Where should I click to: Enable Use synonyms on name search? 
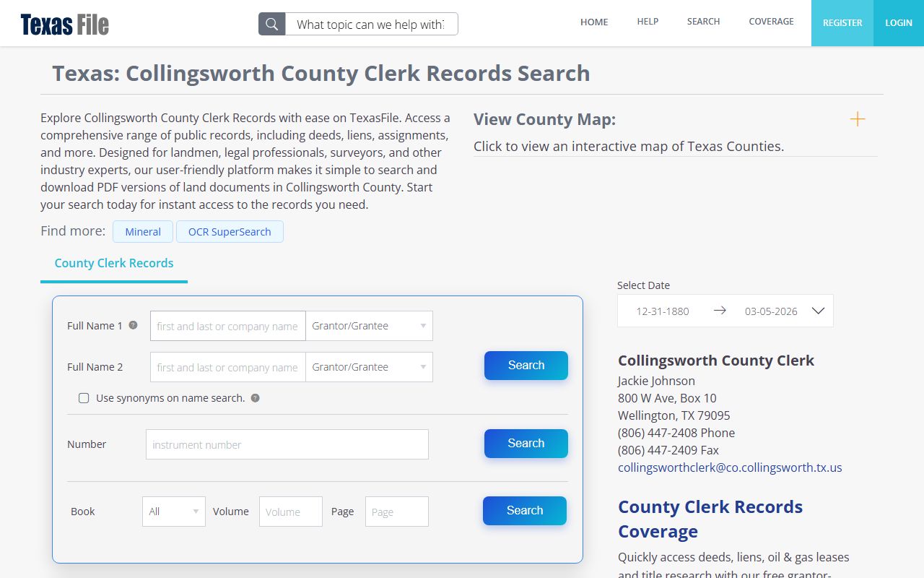pos(84,398)
